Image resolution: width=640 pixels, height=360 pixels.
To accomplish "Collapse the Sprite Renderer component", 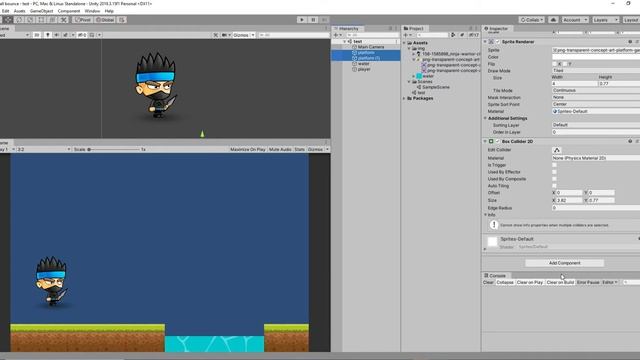I will (x=485, y=42).
